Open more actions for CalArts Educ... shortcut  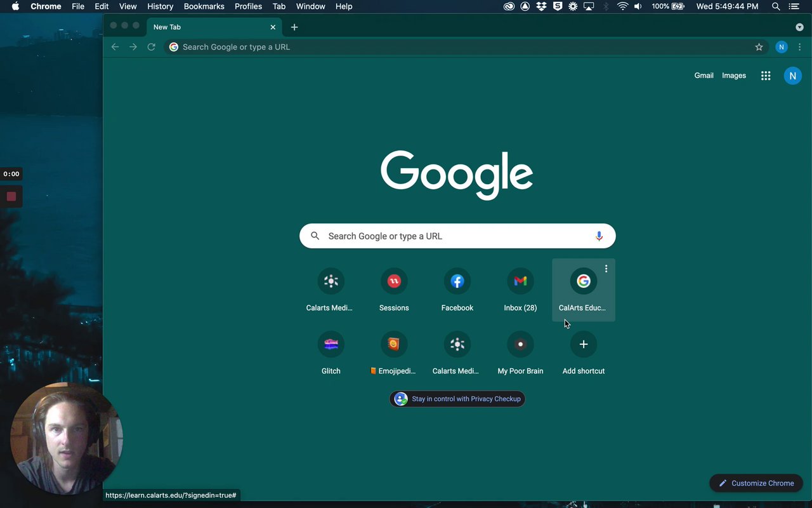(x=606, y=269)
